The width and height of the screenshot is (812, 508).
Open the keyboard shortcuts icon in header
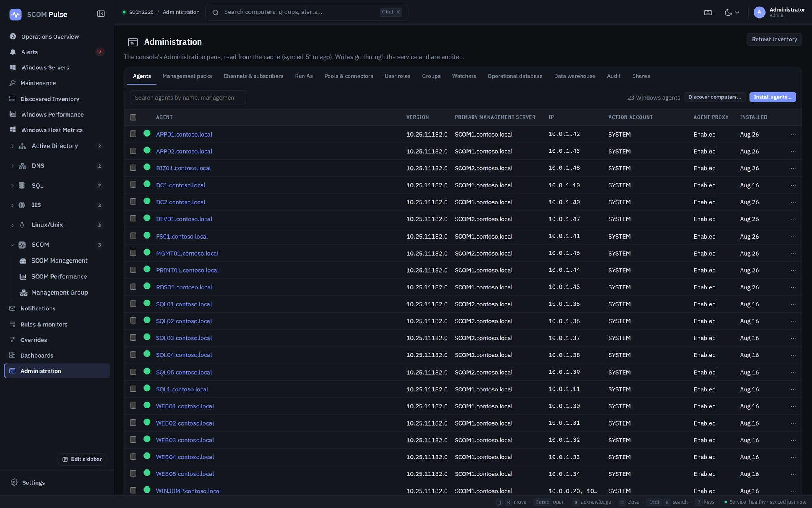coord(708,13)
